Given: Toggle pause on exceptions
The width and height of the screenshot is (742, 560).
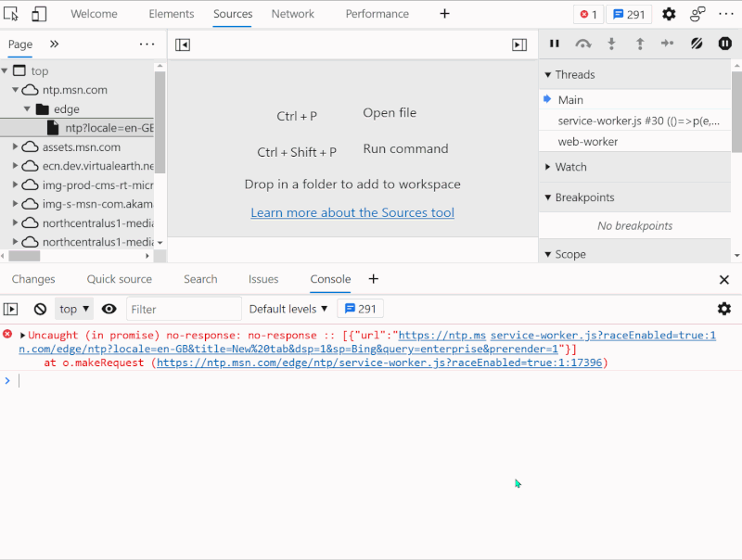Looking at the screenshot, I should tap(724, 44).
